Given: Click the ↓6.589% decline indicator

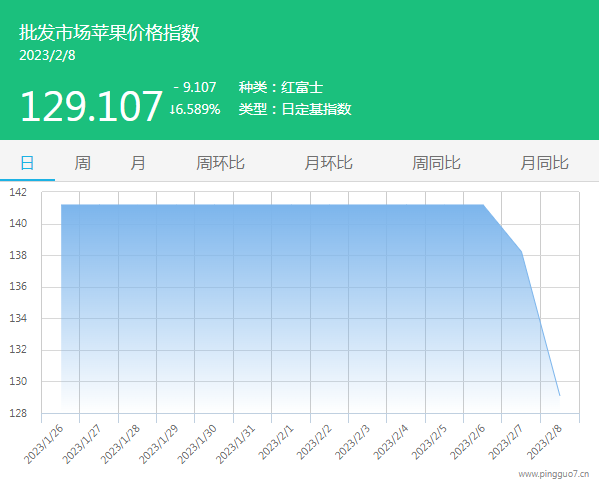Looking at the screenshot, I should (x=195, y=109).
